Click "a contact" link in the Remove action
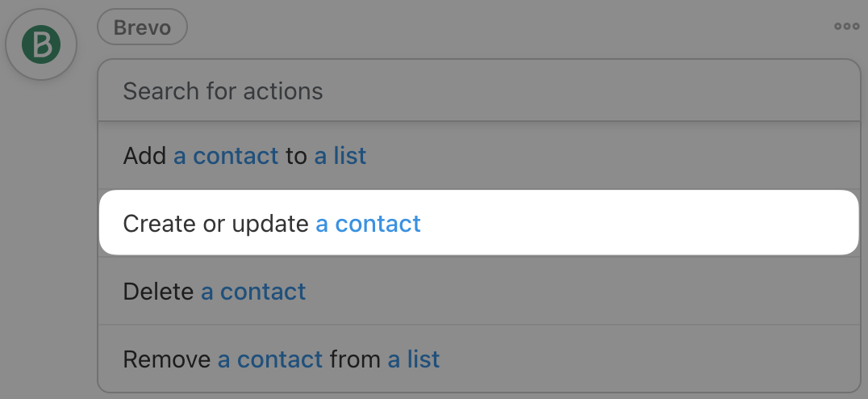This screenshot has height=399, width=868. point(270,359)
